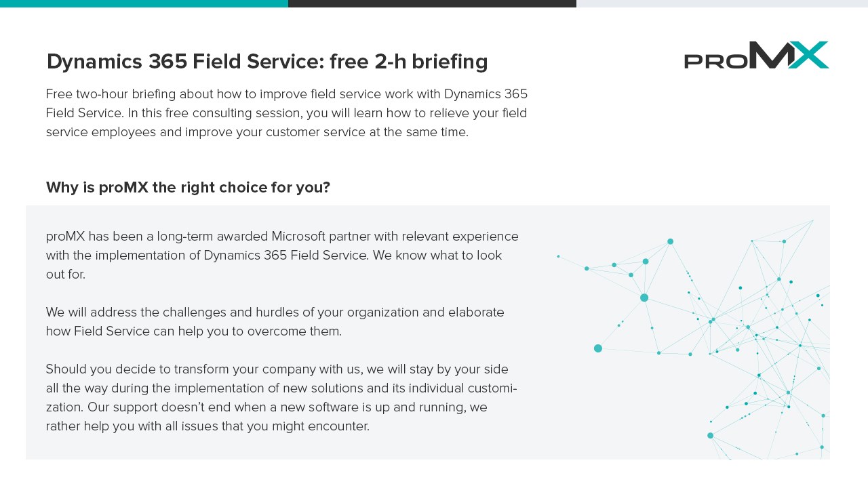Click the light gray segment of the top bar

pos(722,3)
